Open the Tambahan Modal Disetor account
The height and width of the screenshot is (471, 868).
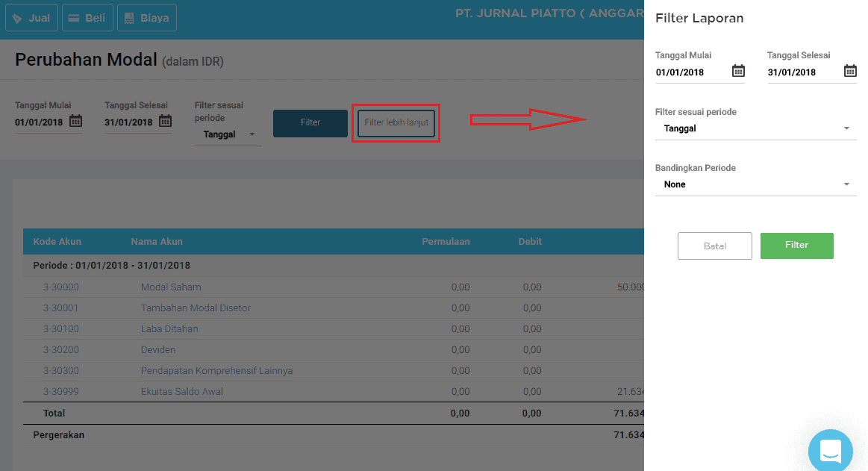point(196,308)
